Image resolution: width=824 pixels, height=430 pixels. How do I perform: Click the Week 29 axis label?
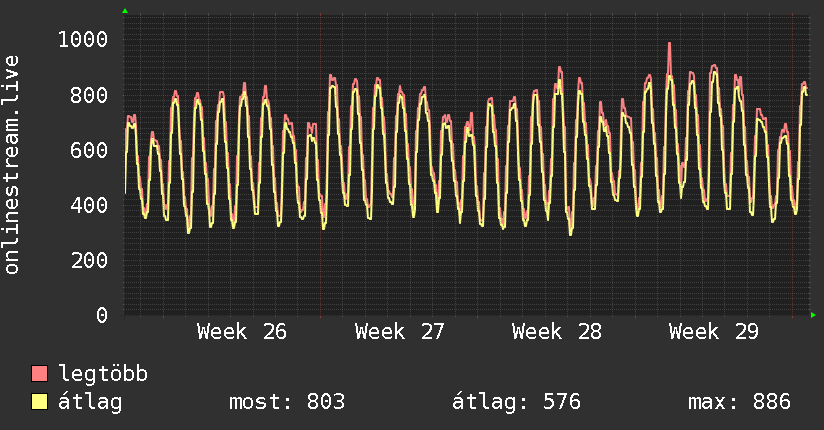pos(714,332)
